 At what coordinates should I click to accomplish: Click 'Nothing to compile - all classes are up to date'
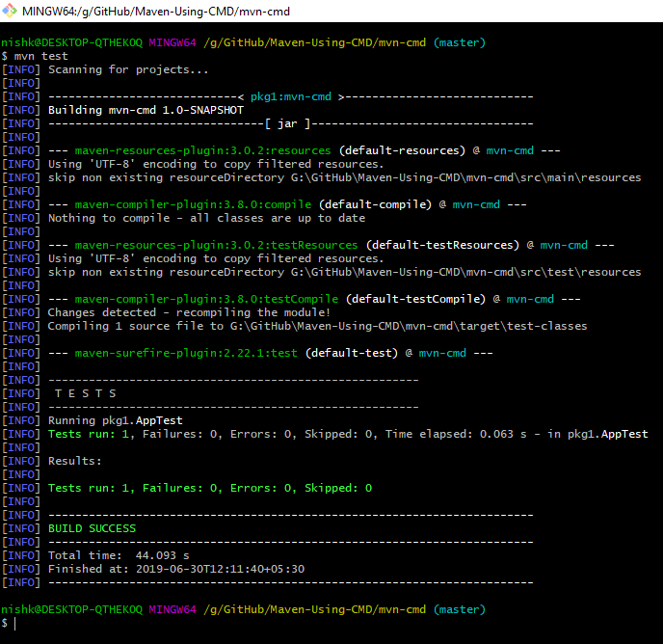tap(206, 218)
